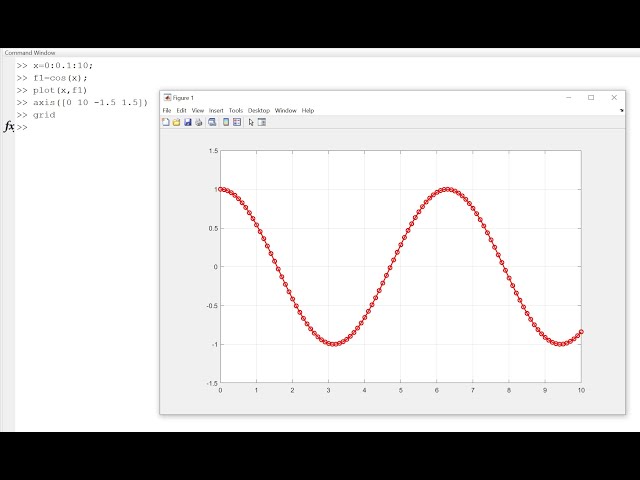Open the Property Inspector icon

(x=262, y=122)
